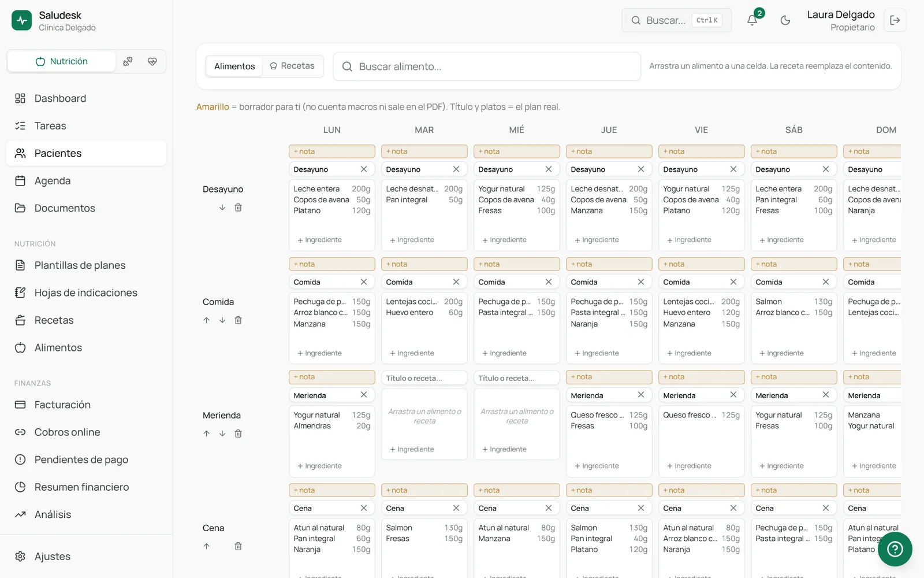Add ingredient to Tuesday Desayuno
This screenshot has width=924, height=578.
coord(412,240)
